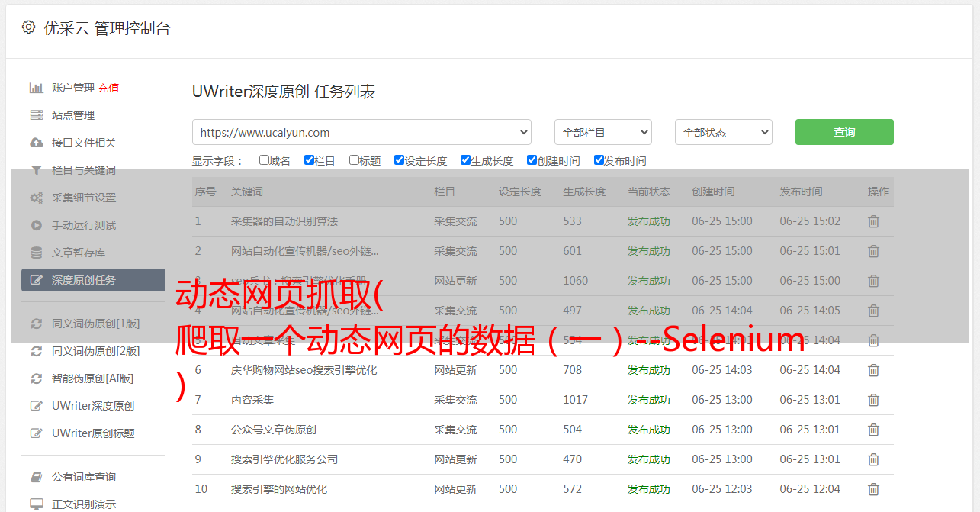The image size is (980, 512).
Task: Click the cloud upload icon for 接口文件相关
Action: point(36,143)
